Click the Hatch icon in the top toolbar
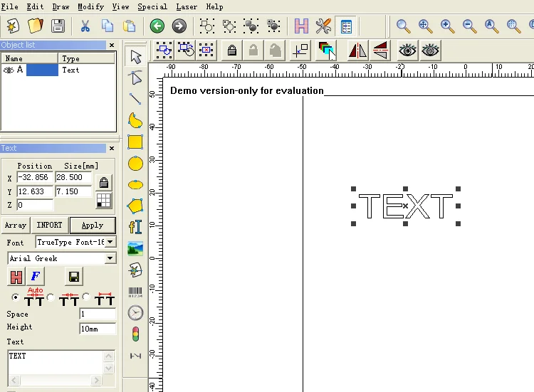This screenshot has width=534, height=392. click(x=301, y=26)
